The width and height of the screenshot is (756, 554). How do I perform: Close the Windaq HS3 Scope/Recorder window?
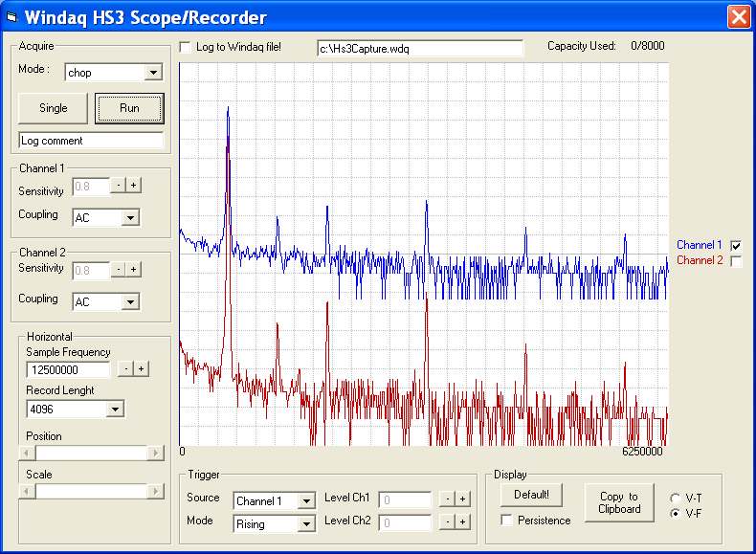click(x=739, y=17)
